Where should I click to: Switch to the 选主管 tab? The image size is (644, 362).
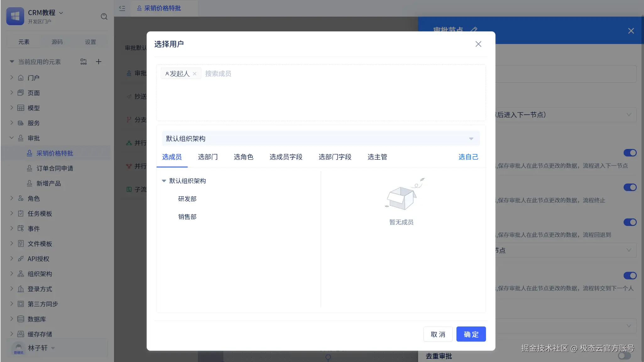tap(377, 157)
